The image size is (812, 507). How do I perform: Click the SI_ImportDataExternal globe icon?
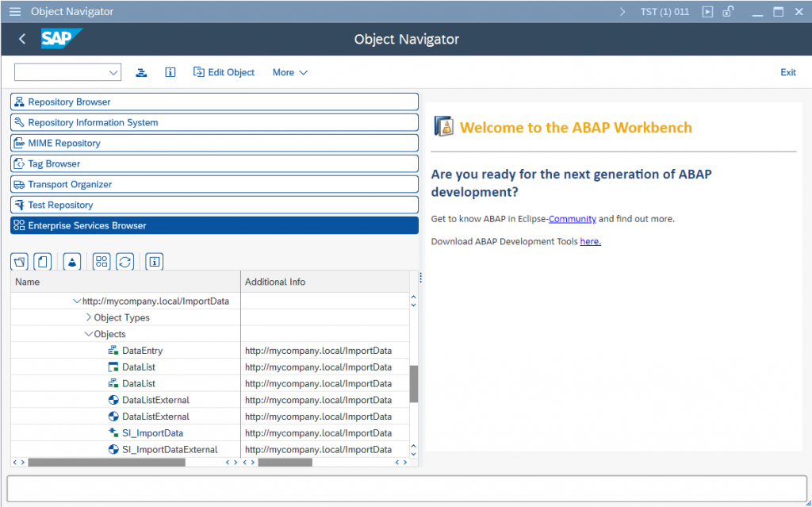point(113,449)
